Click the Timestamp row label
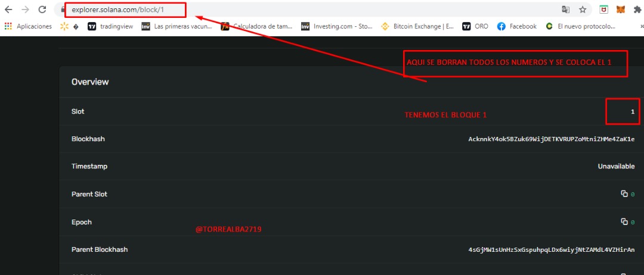The height and width of the screenshot is (275, 644). (x=89, y=167)
